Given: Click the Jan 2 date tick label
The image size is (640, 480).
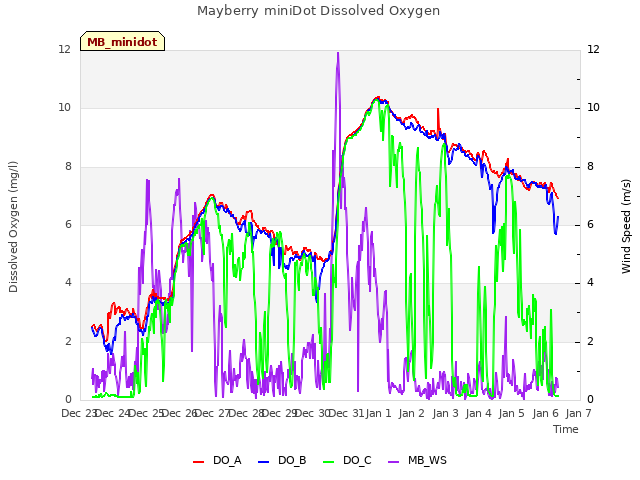Looking at the screenshot, I should coord(411,413).
